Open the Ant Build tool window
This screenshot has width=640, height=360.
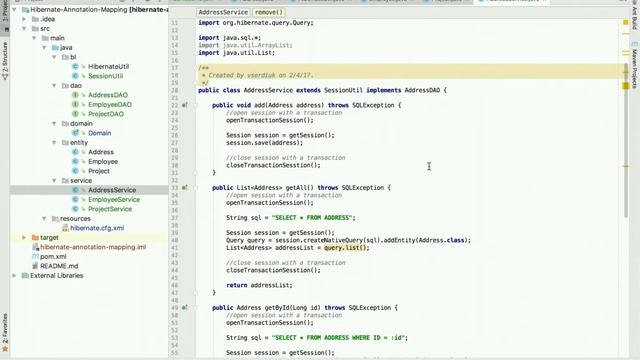pyautogui.click(x=634, y=16)
